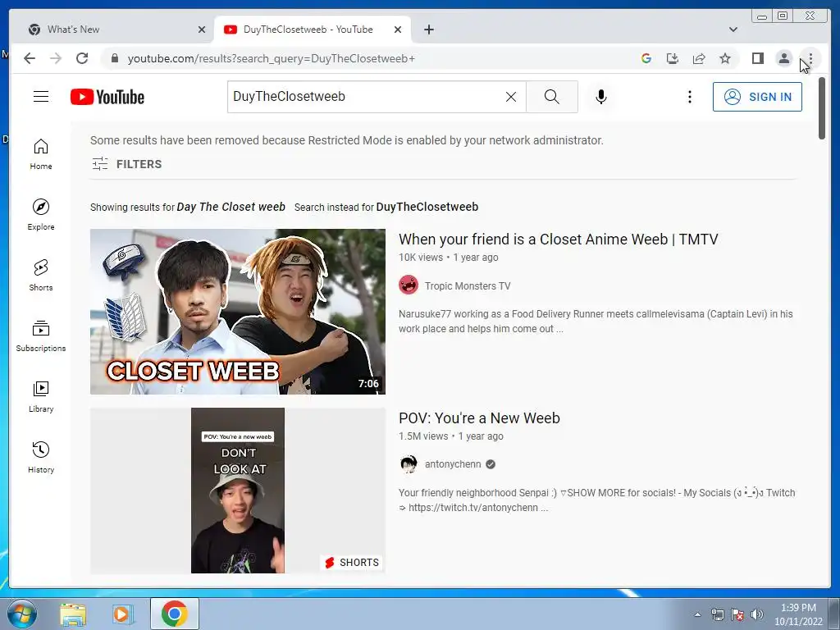Viewport: 840px width, 630px height.
Task: Click the Tropic Monsters TV channel avatar
Action: pos(409,285)
